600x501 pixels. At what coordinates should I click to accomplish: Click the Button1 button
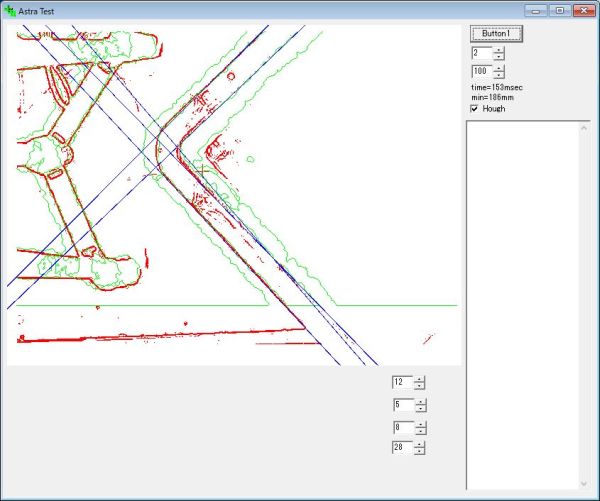click(496, 34)
